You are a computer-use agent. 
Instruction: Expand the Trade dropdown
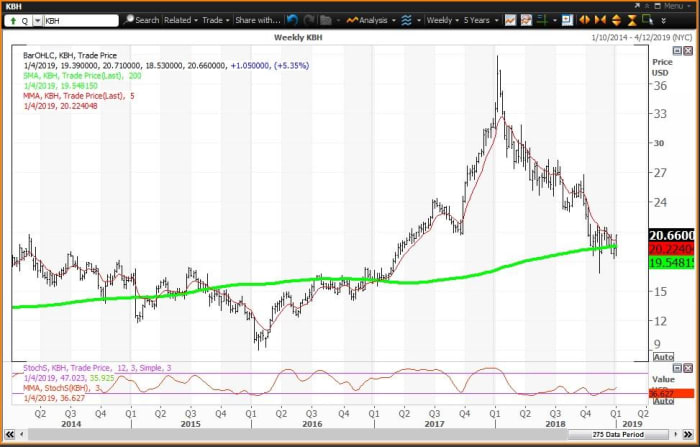[215, 19]
